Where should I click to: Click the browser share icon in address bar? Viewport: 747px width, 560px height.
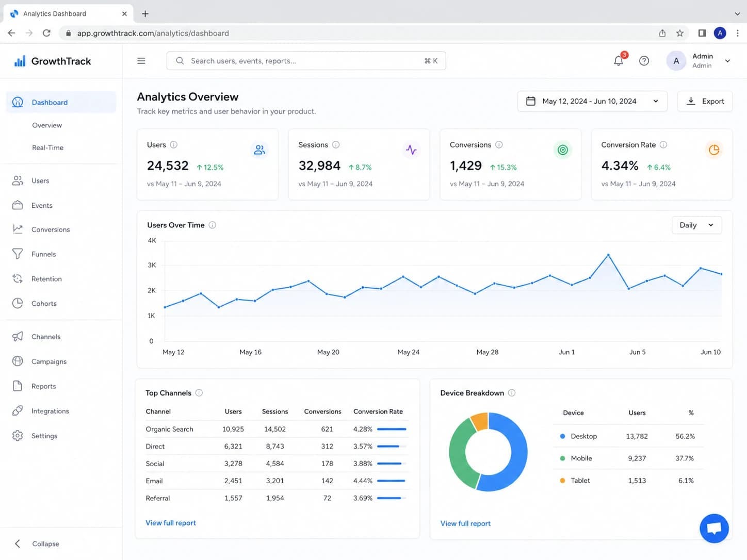[x=662, y=33]
